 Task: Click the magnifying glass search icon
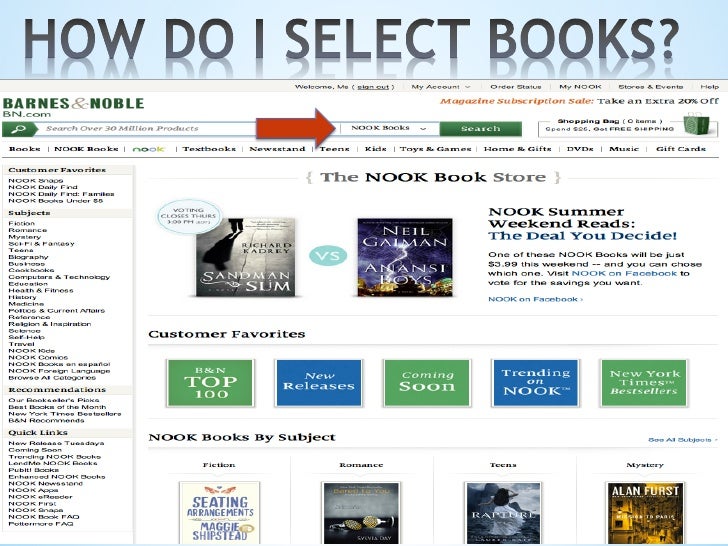tap(20, 129)
